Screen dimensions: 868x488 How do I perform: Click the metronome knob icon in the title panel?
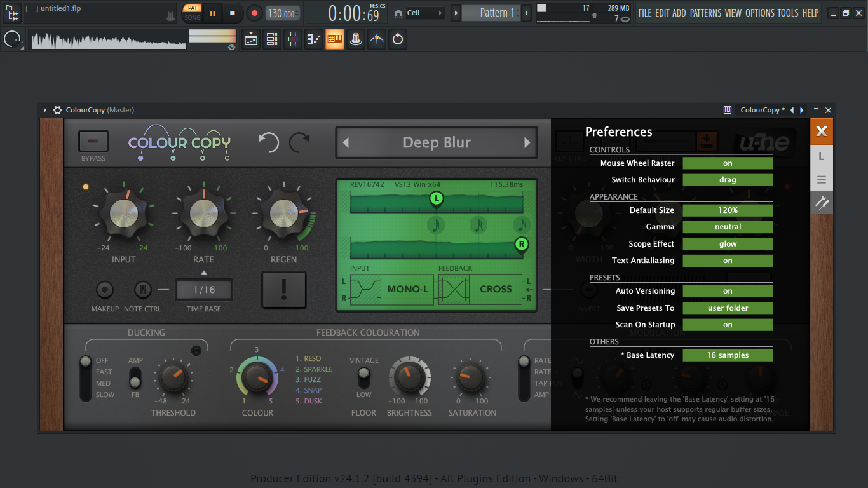[170, 16]
